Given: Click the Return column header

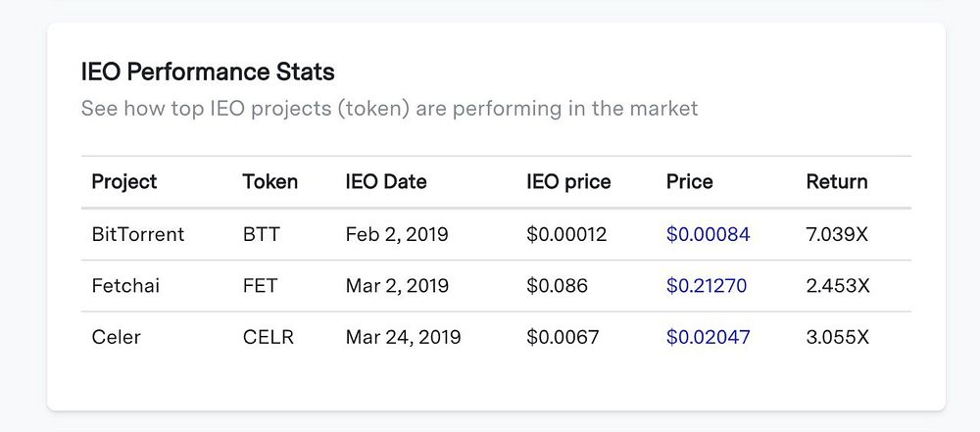Looking at the screenshot, I should (x=837, y=182).
